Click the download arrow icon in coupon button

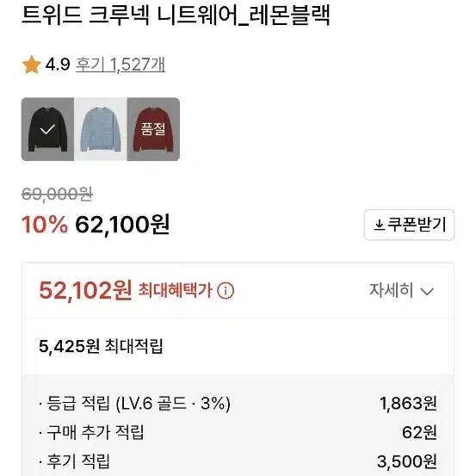(x=379, y=225)
